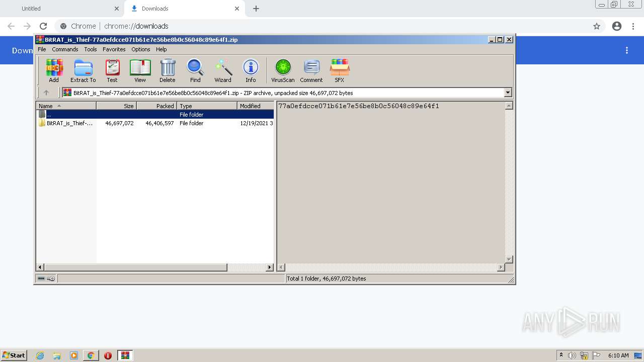Click the drive icon in status bar

42,279
